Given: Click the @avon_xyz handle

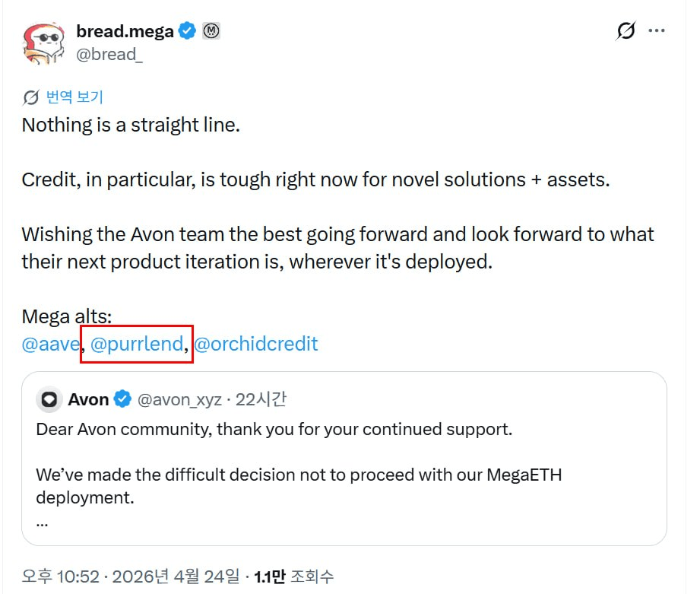Looking at the screenshot, I should [x=179, y=399].
